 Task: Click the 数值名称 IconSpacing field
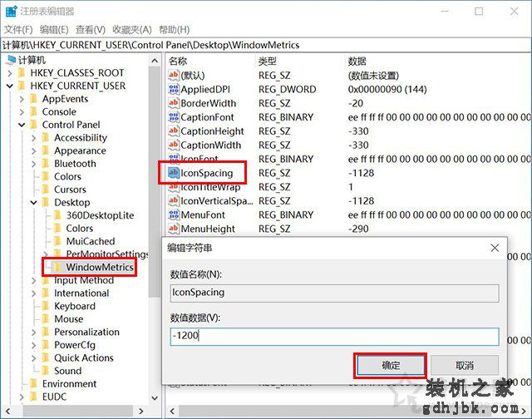(x=334, y=293)
